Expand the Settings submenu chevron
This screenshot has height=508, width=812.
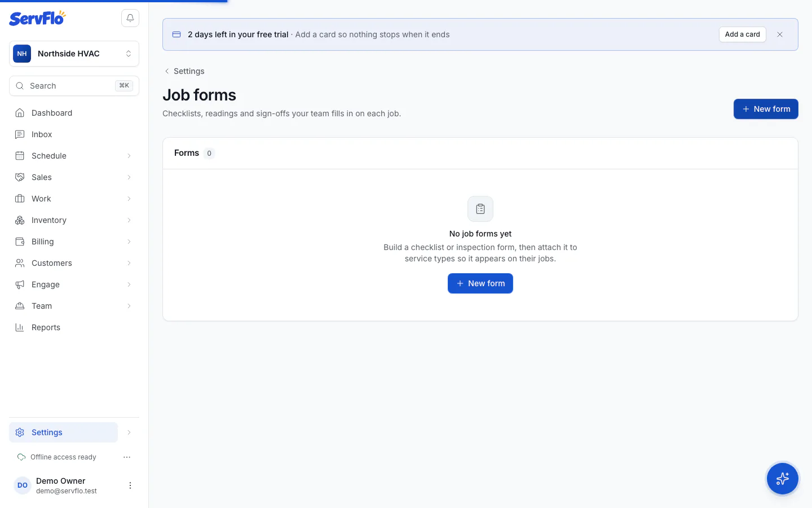pyautogui.click(x=129, y=432)
